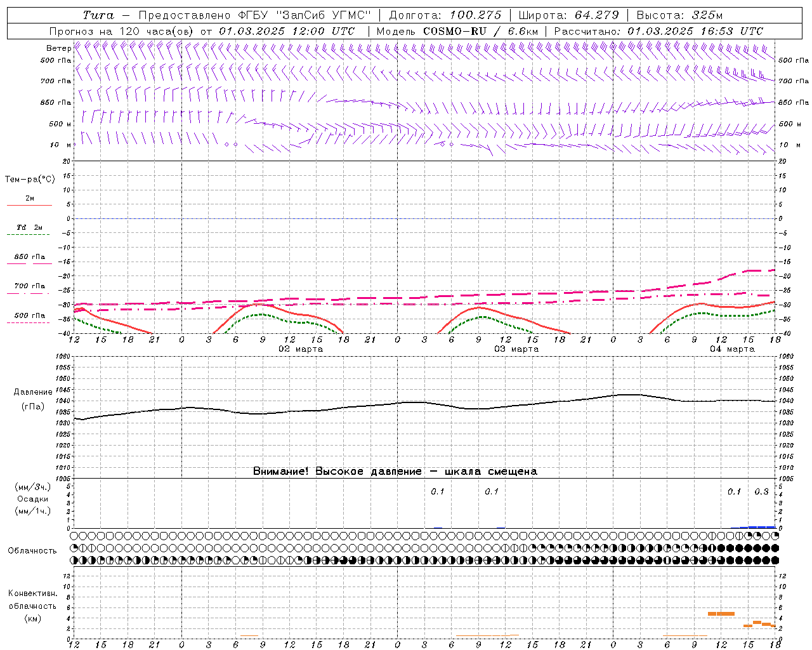This screenshot has height=650, width=812.
Task: Click the long orange convective bar near 5 km
Action: [721, 614]
